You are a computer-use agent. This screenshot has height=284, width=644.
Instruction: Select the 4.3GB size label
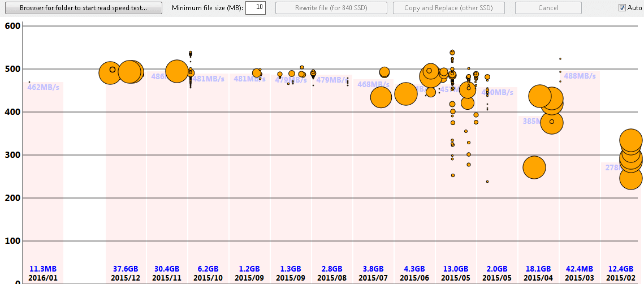coord(414,269)
